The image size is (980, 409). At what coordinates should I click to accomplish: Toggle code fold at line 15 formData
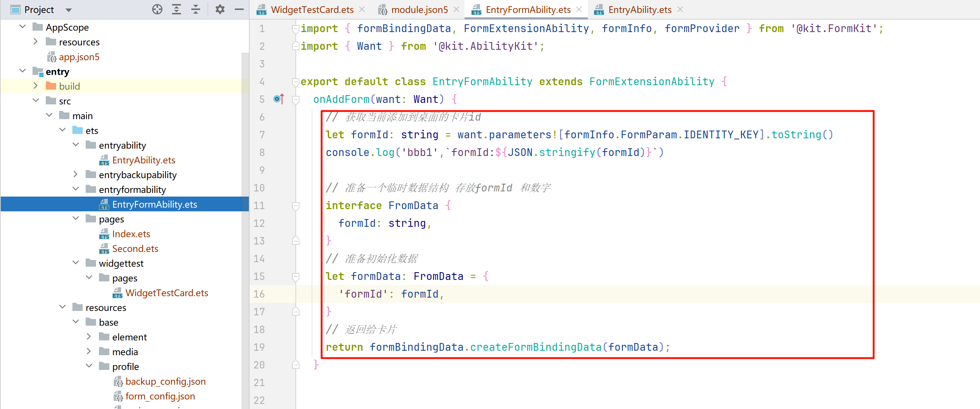pyautogui.click(x=296, y=276)
